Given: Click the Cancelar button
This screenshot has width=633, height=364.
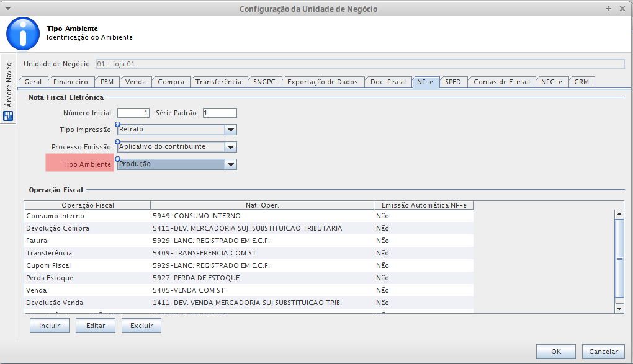Looking at the screenshot, I should (604, 352).
